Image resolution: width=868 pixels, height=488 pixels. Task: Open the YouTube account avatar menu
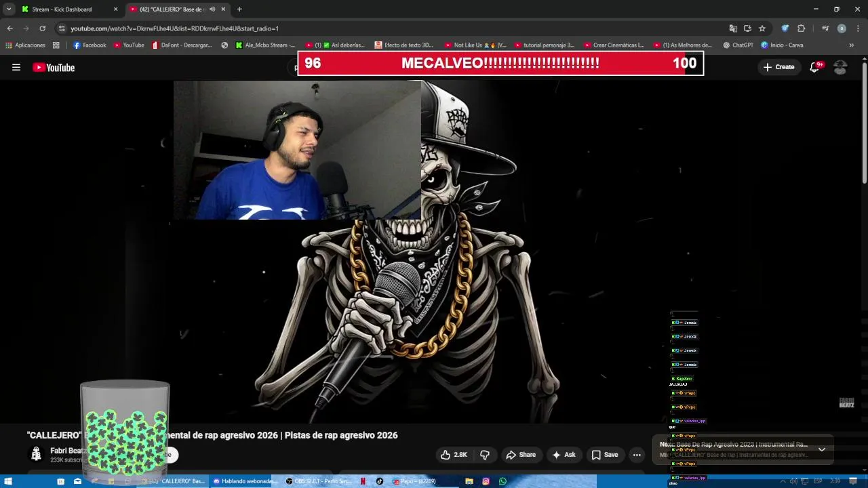[x=840, y=67]
